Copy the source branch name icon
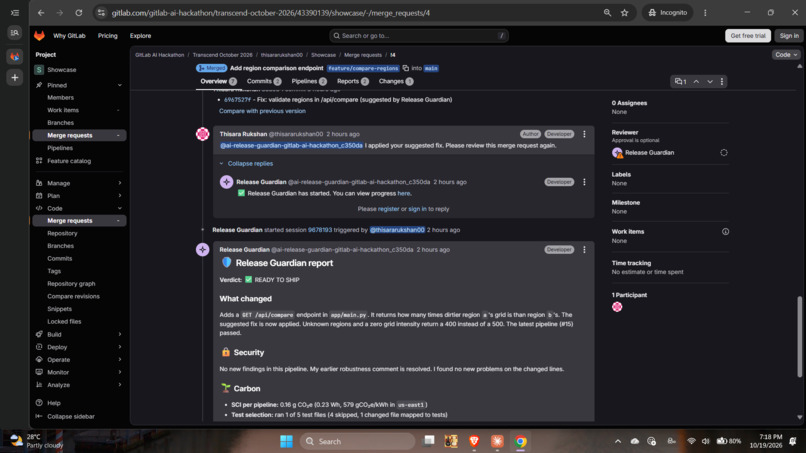 point(406,68)
